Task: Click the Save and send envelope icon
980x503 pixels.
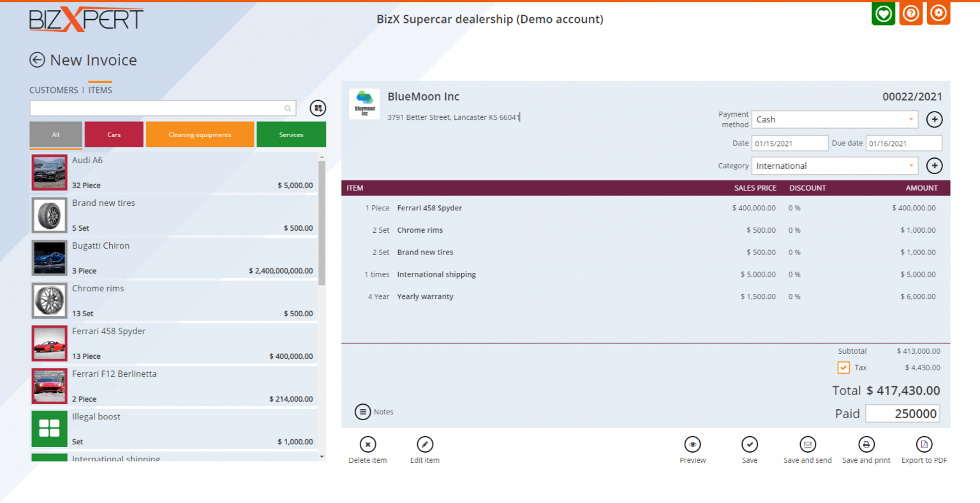Action: point(807,444)
